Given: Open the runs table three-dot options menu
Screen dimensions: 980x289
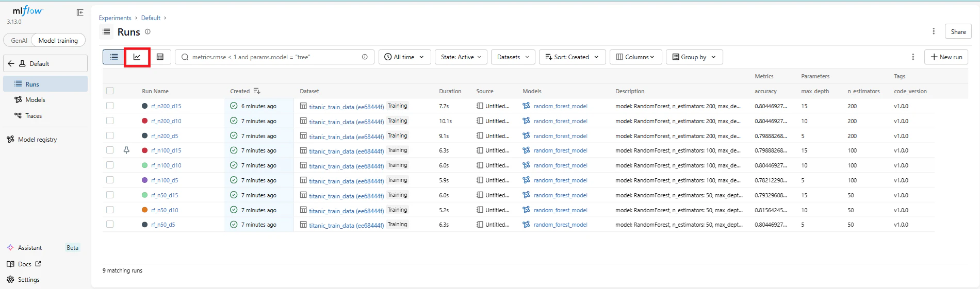Looking at the screenshot, I should pos(913,57).
